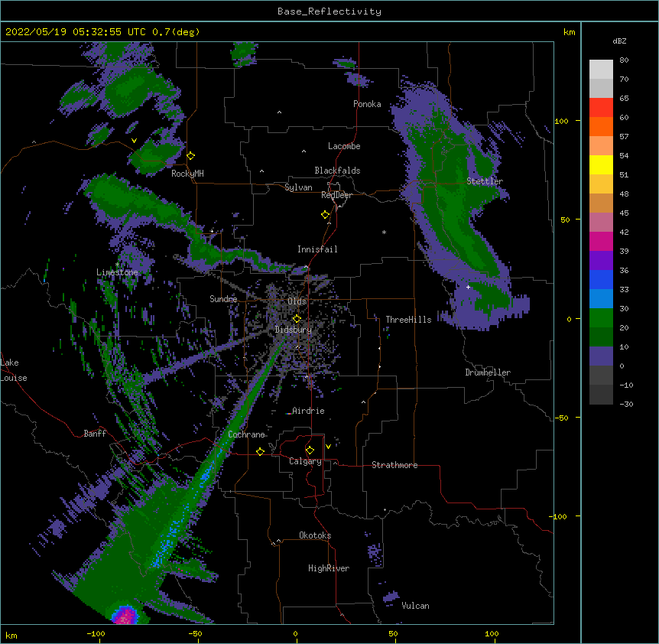Click the km unit label at top right
Image resolution: width=659 pixels, height=644 pixels.
tap(569, 32)
